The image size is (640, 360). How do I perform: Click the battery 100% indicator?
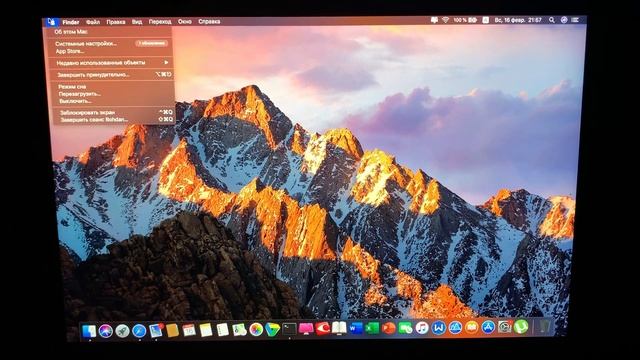tap(465, 20)
